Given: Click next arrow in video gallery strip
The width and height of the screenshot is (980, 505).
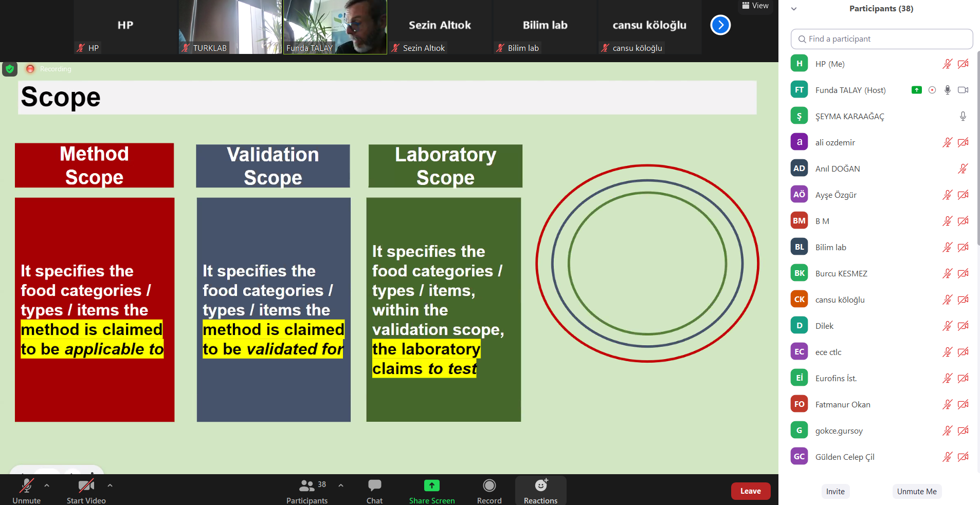Looking at the screenshot, I should pyautogui.click(x=720, y=25).
